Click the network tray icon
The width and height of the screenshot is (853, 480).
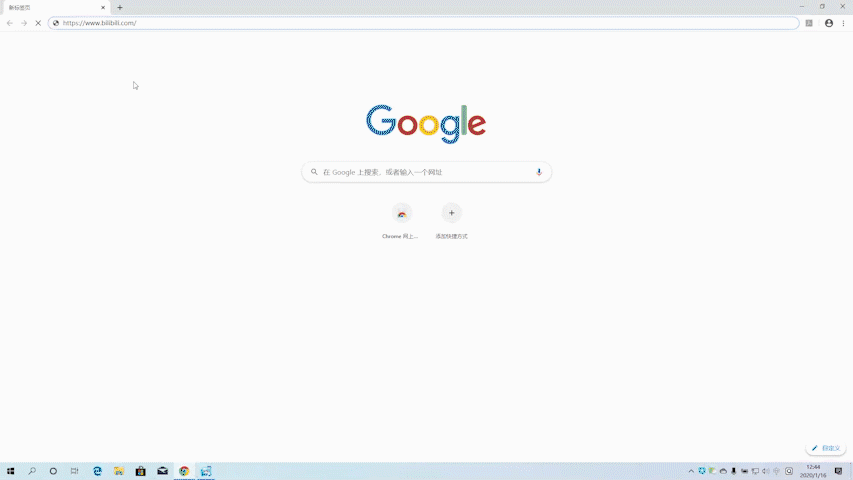[755, 471]
